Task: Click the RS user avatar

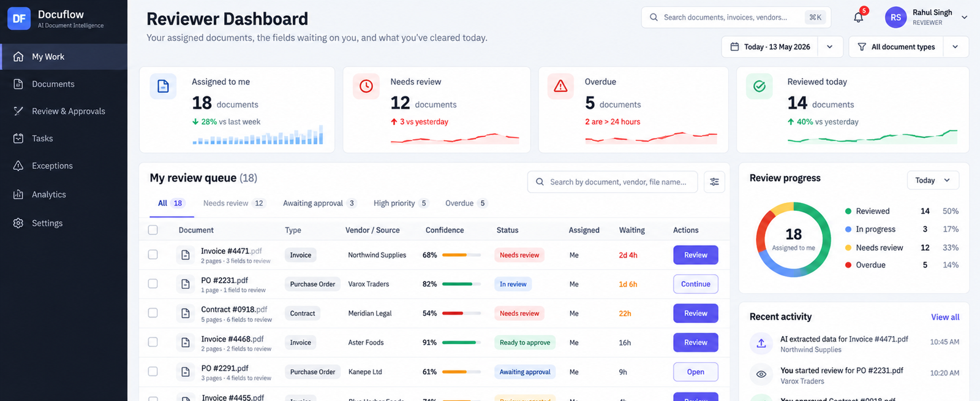Action: click(x=895, y=17)
